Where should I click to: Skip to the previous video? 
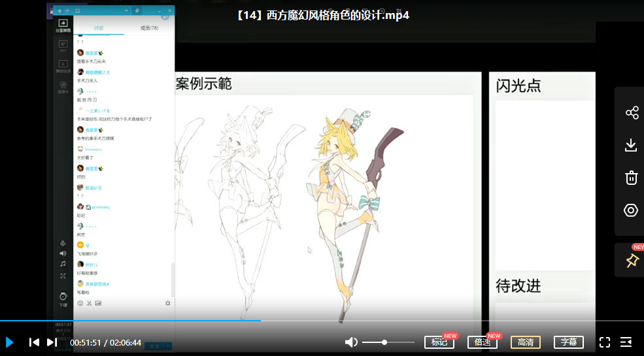[34, 342]
